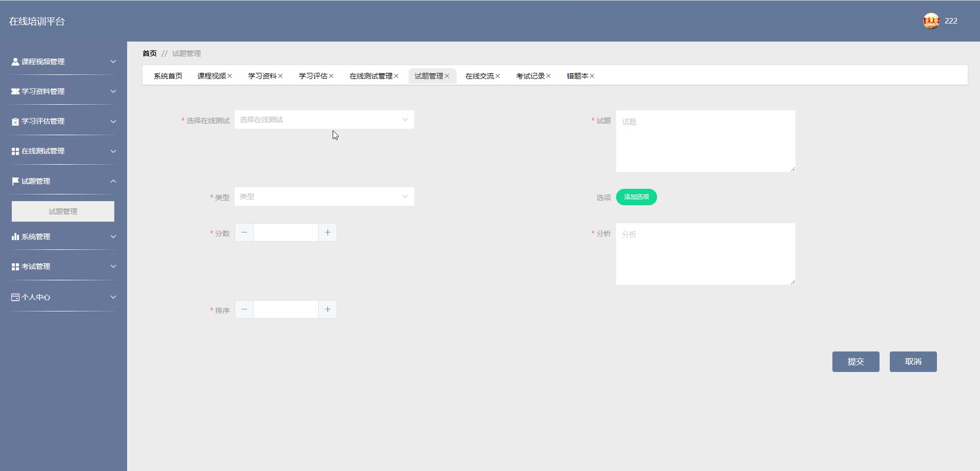
Task: Close the 在线测试管理 tab
Action: (x=396, y=76)
